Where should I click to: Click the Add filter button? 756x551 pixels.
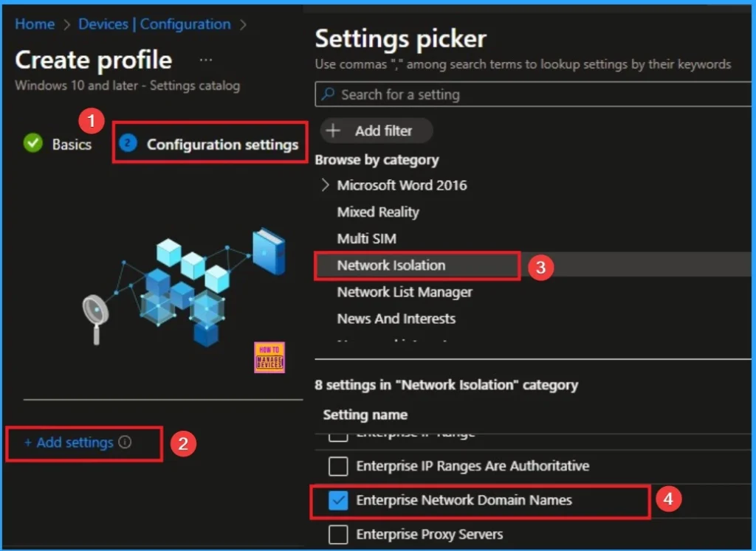point(377,131)
